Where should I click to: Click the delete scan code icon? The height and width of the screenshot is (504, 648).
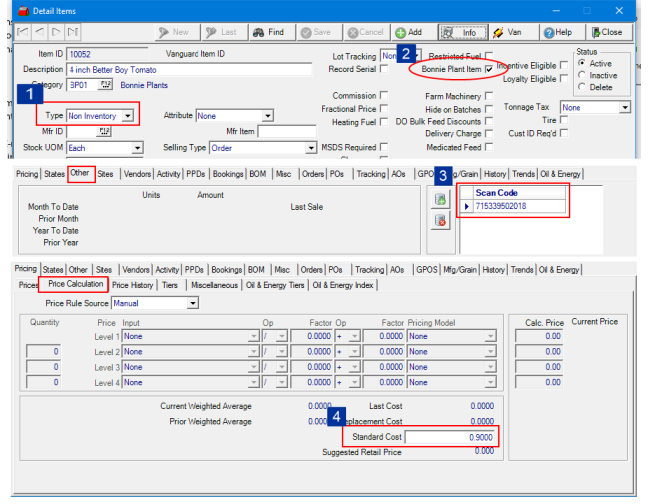point(440,219)
